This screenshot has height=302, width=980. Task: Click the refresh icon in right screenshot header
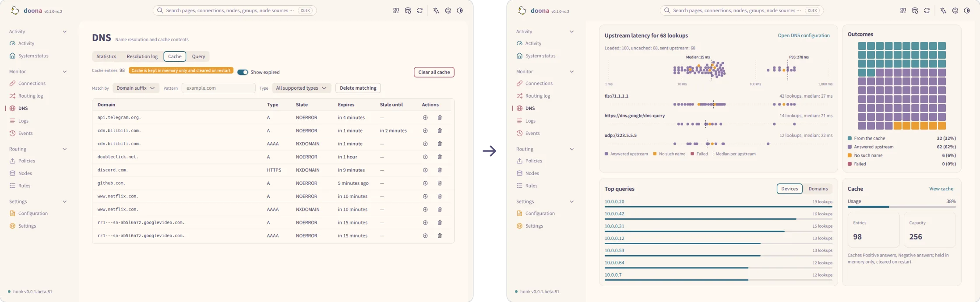pos(927,11)
